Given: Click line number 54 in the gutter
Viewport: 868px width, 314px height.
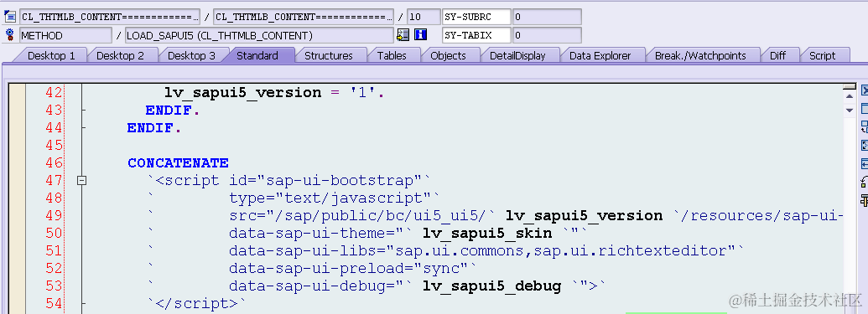Looking at the screenshot, I should click(x=54, y=303).
